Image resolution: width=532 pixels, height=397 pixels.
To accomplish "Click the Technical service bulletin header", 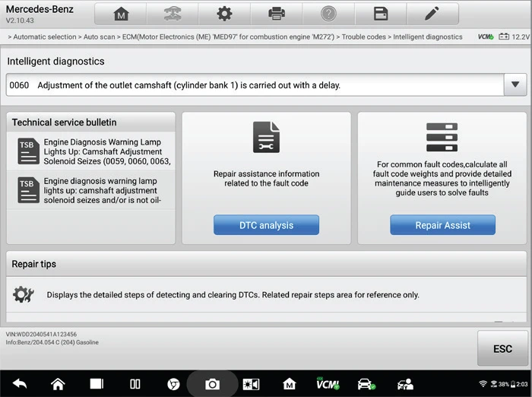I will 91,122.
